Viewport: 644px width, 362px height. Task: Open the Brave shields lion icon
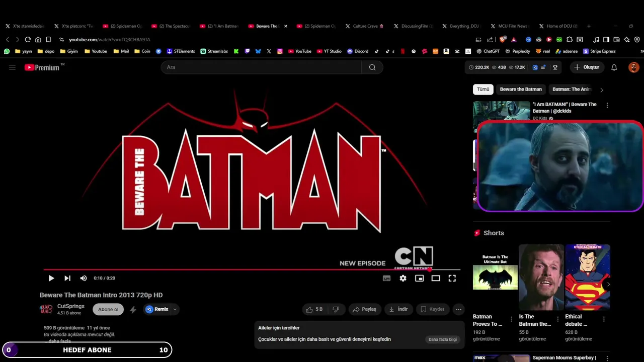(x=503, y=39)
